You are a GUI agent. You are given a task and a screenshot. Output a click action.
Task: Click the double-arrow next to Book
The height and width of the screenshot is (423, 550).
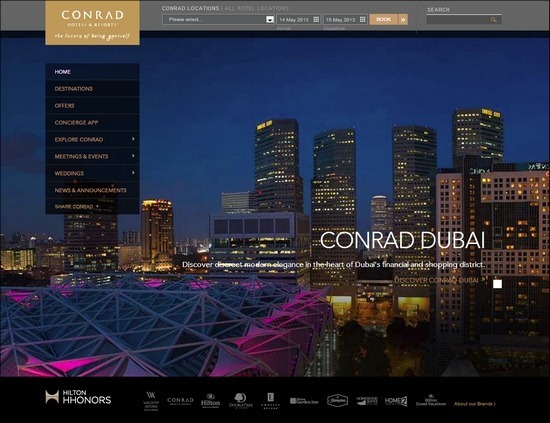403,20
